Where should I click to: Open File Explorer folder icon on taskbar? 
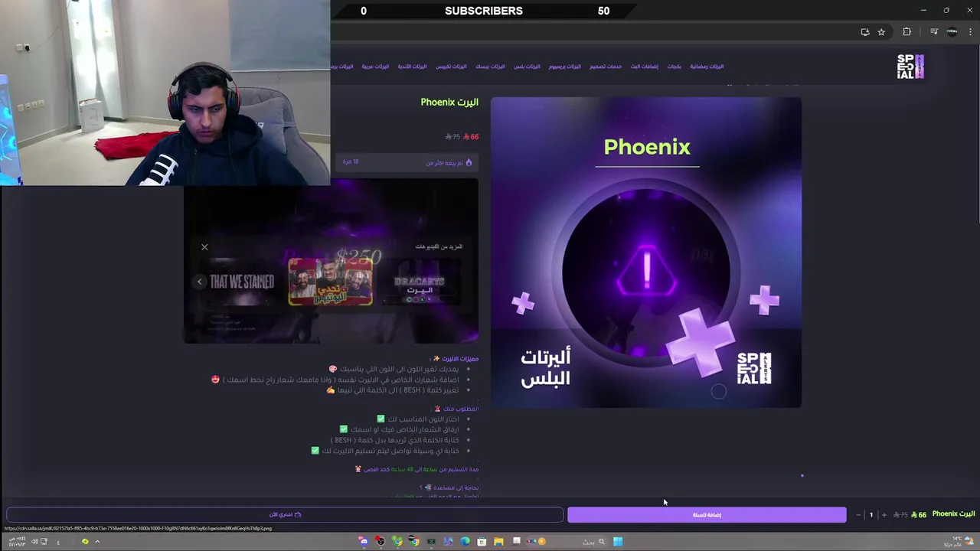tap(498, 542)
